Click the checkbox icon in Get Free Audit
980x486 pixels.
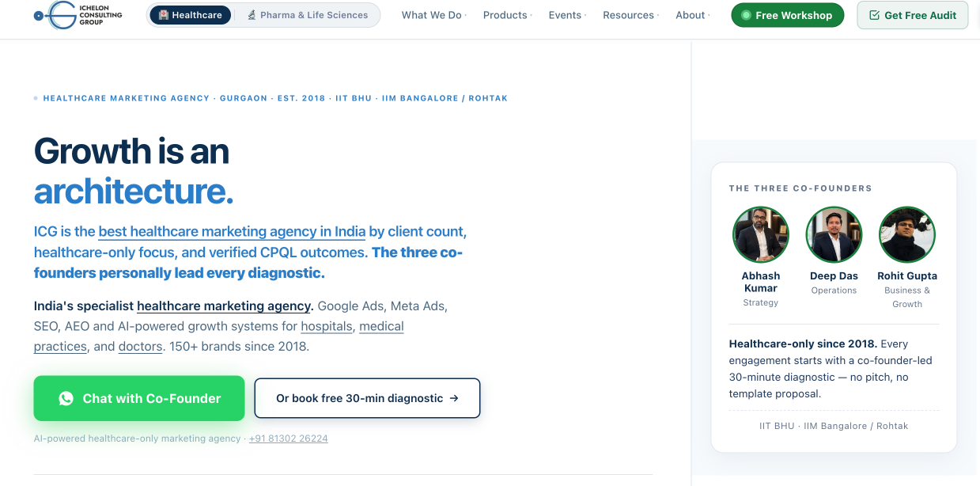tap(874, 15)
